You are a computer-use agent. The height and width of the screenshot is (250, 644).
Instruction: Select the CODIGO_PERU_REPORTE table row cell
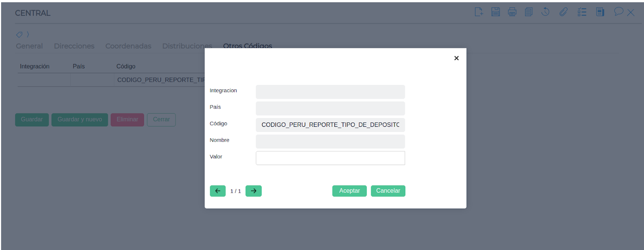coord(161,80)
